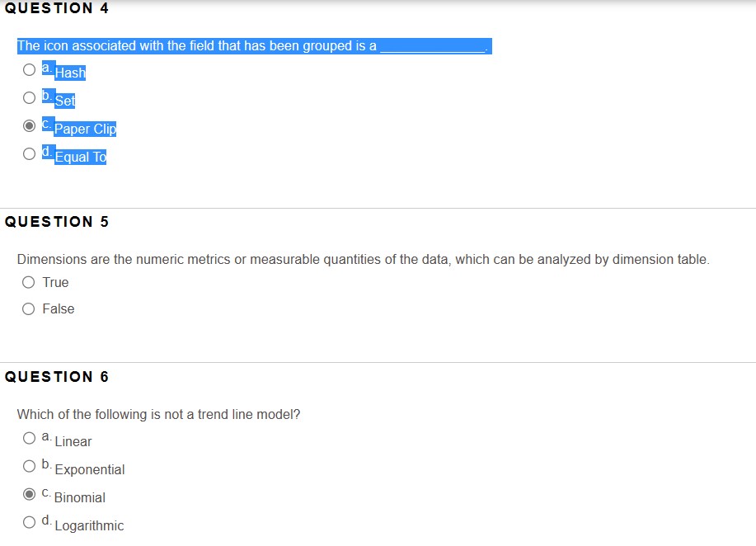Select False for Question 5
The image size is (756, 546).
pos(29,308)
